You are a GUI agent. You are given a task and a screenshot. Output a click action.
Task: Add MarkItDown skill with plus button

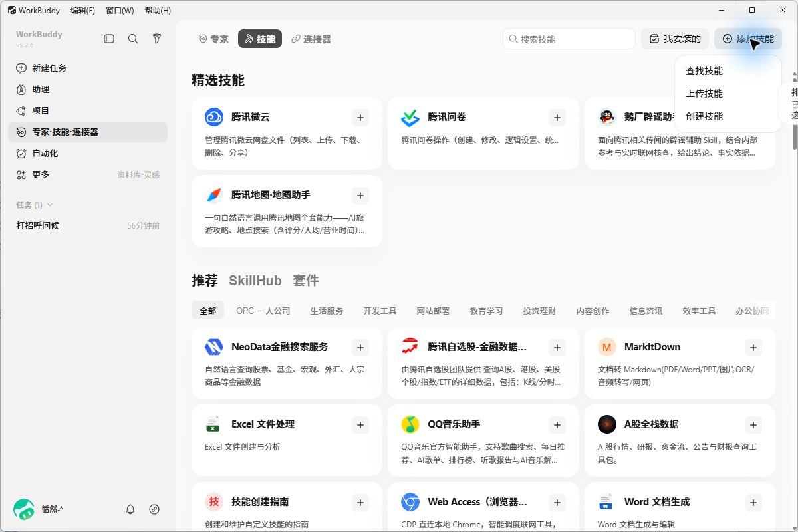click(x=753, y=347)
